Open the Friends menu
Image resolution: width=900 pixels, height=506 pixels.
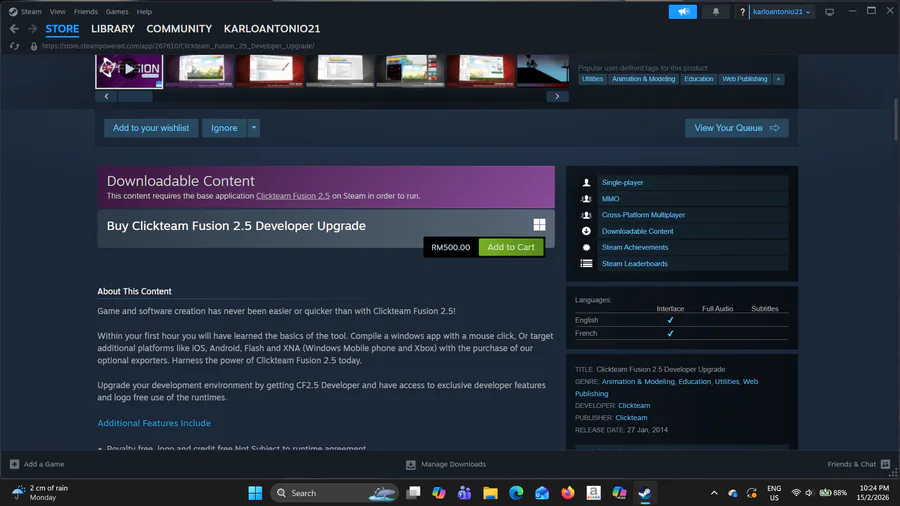(86, 11)
